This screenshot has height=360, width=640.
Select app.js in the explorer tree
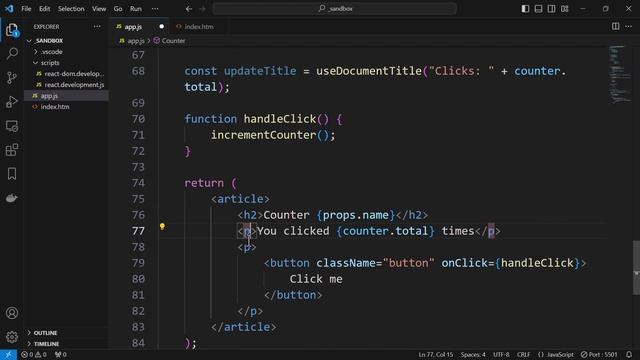click(x=66, y=96)
